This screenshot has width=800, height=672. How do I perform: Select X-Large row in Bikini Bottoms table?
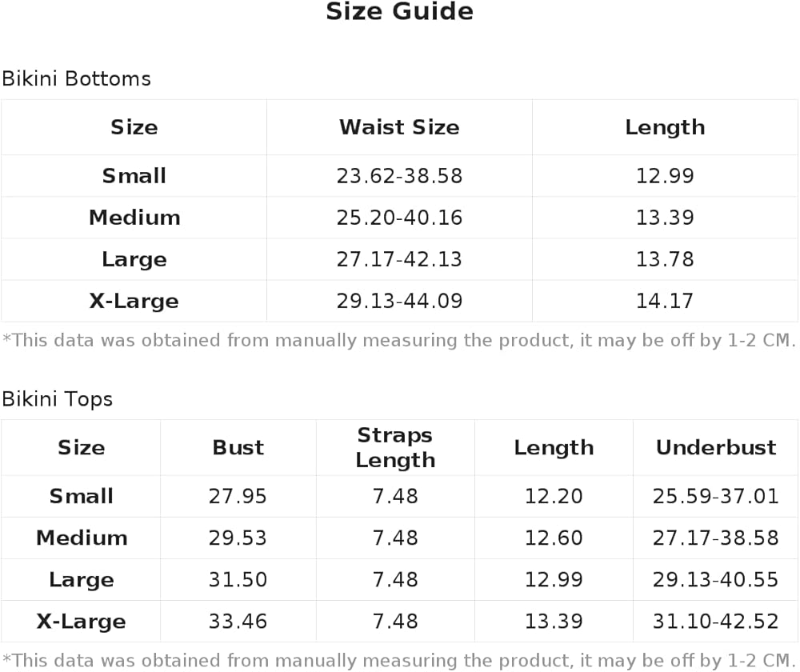pyautogui.click(x=399, y=301)
